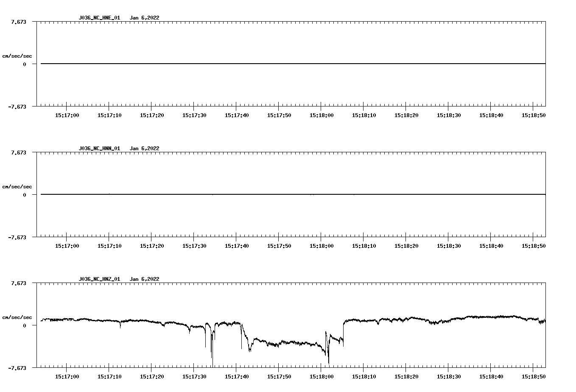This screenshot has width=576, height=392.
Task: Click the 7.673 upper limit of the HNN plot
Action: 19,152
